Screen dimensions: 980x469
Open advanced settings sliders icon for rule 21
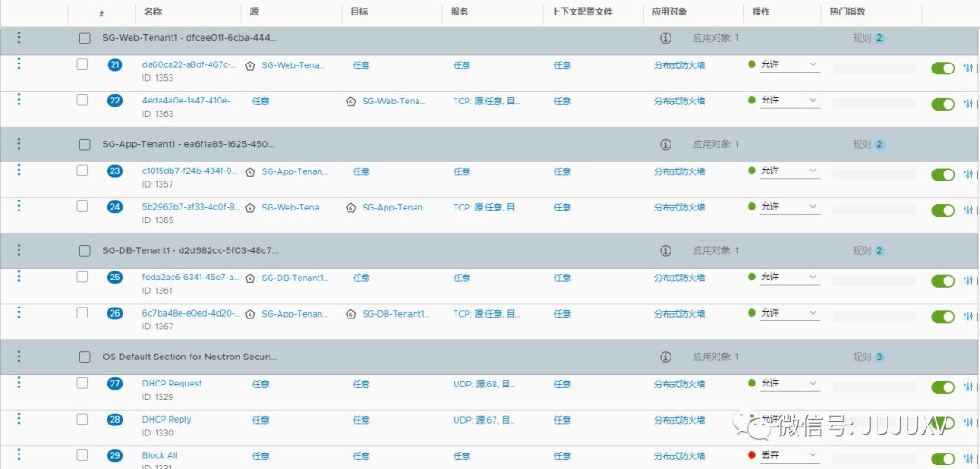click(x=968, y=68)
